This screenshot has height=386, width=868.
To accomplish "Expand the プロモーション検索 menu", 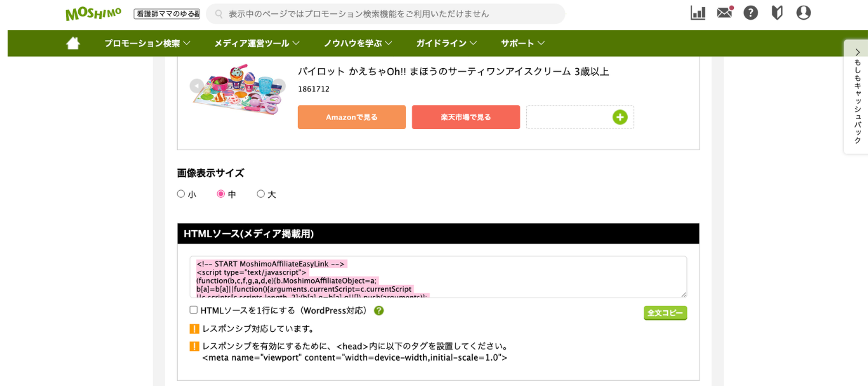I will pos(147,43).
